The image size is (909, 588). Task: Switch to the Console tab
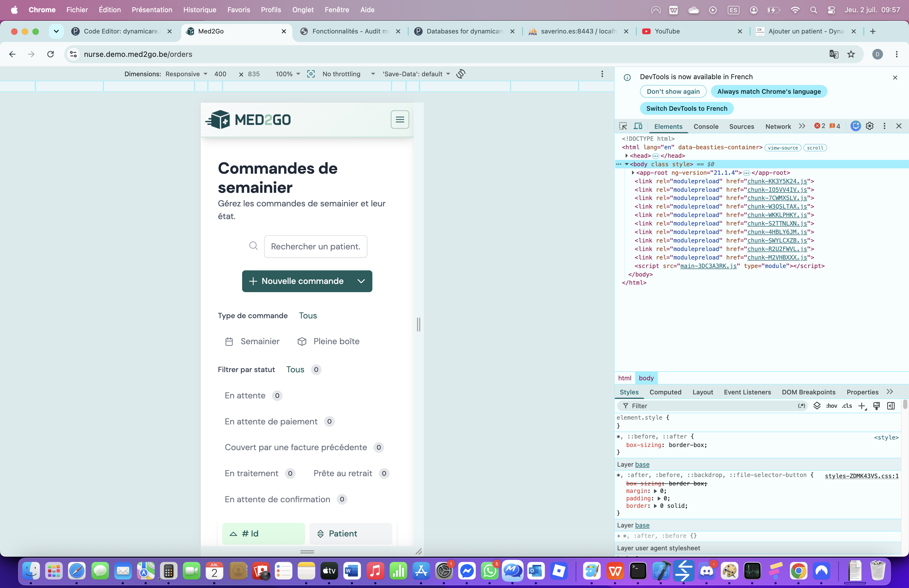coord(706,127)
